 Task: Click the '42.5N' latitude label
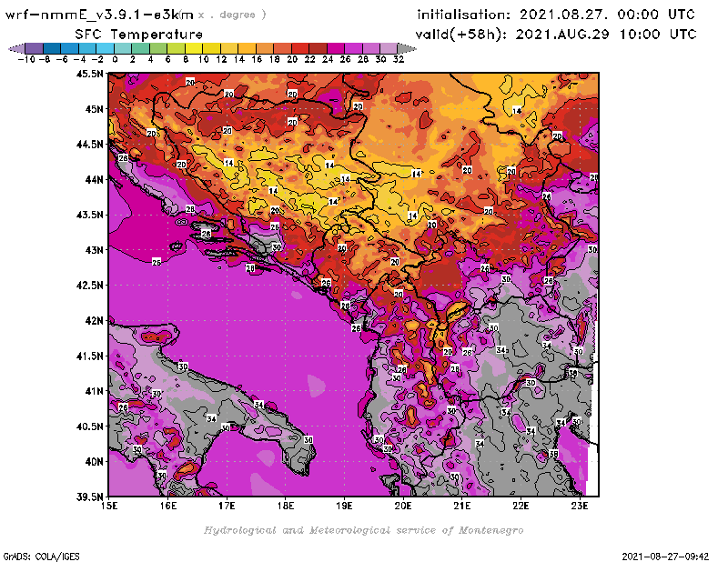pos(89,286)
